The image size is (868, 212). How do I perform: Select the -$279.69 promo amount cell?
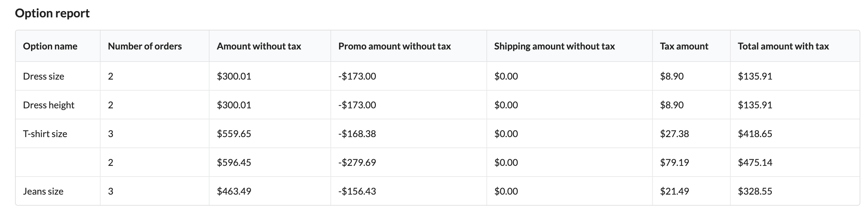(x=357, y=163)
